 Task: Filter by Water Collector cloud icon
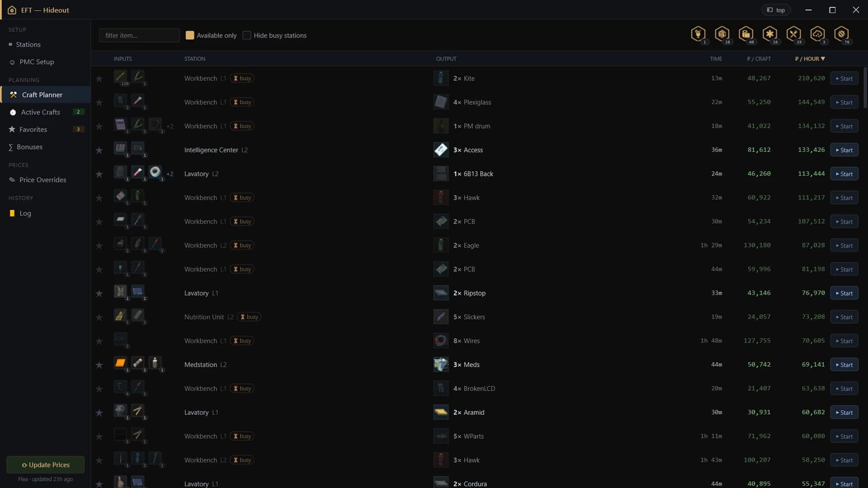point(818,34)
